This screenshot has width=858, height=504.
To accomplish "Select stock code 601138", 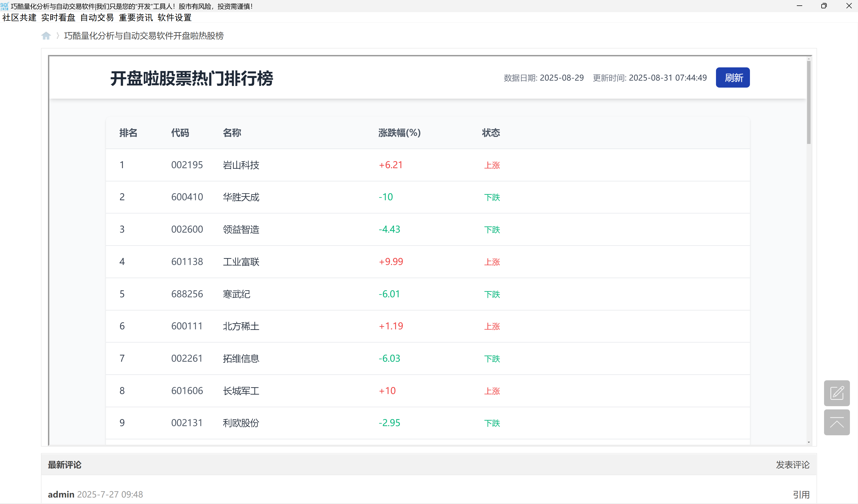I will pyautogui.click(x=187, y=261).
